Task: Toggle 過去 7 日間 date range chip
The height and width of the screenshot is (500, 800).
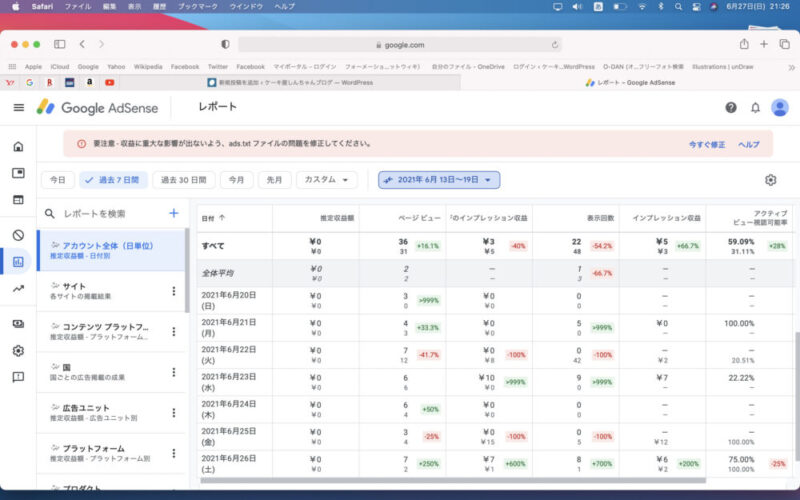Action: [x=113, y=180]
